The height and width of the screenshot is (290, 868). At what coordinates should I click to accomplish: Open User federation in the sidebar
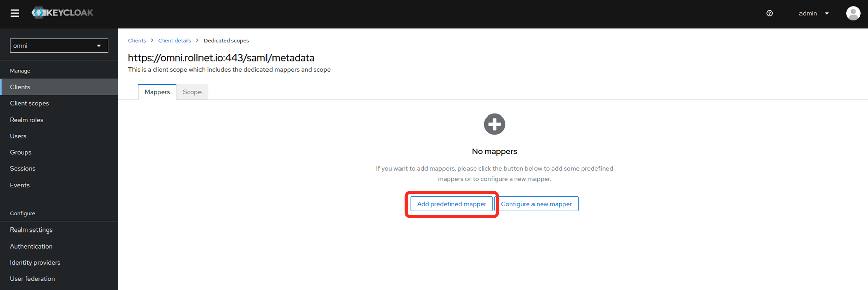tap(59, 279)
